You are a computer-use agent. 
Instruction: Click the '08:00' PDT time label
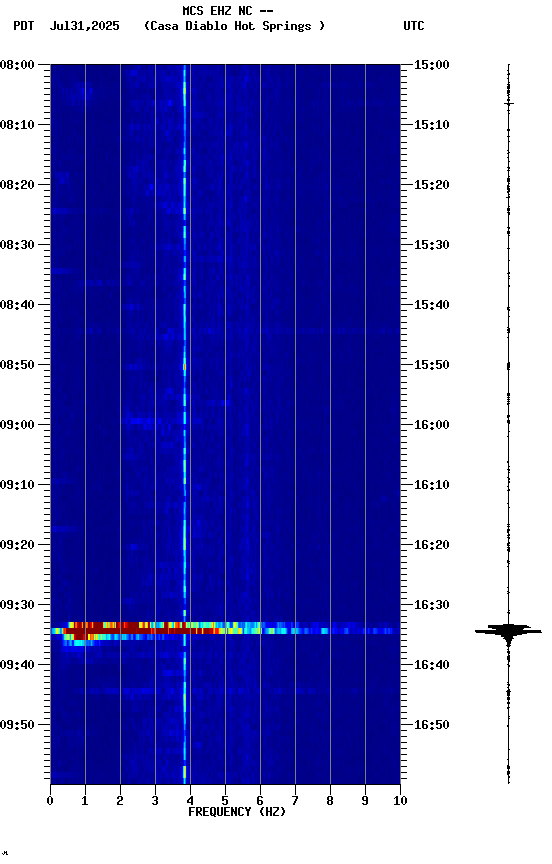(x=17, y=65)
